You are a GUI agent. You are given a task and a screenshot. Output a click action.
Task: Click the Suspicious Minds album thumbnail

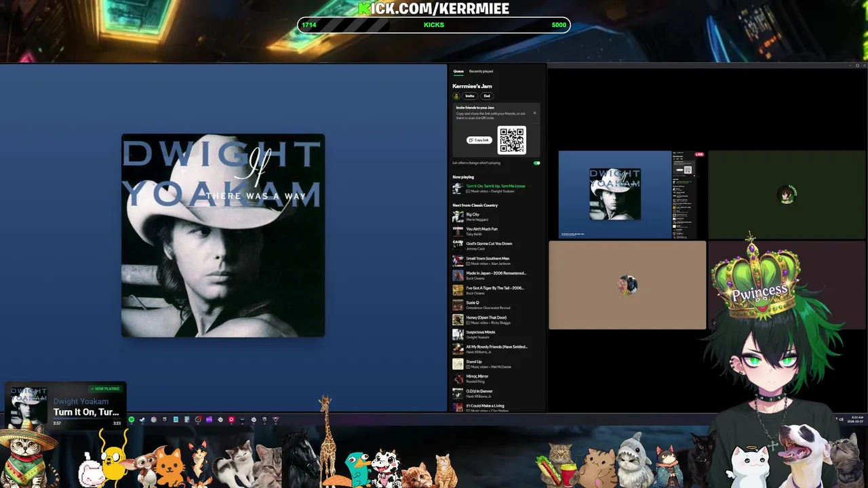(458, 335)
